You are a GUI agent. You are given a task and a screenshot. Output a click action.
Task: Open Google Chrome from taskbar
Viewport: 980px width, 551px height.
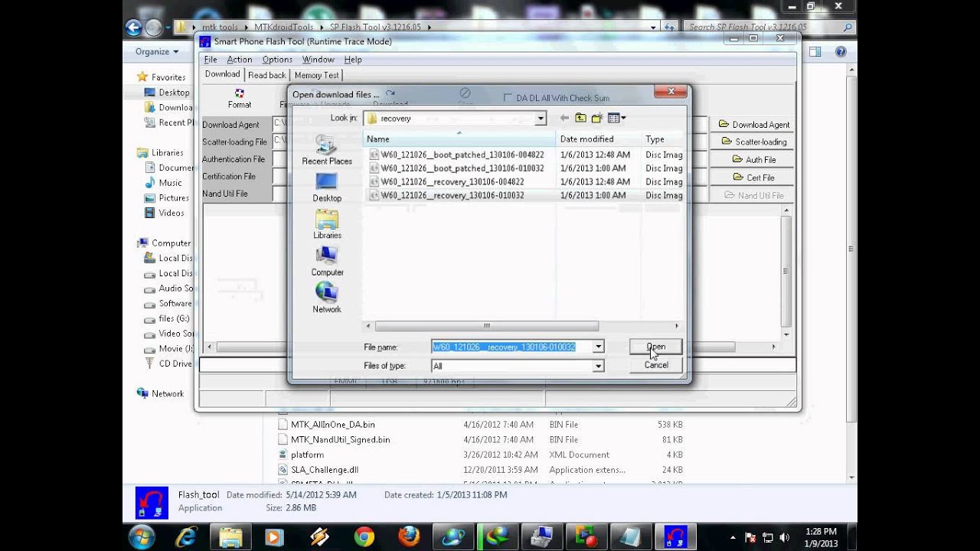(364, 537)
